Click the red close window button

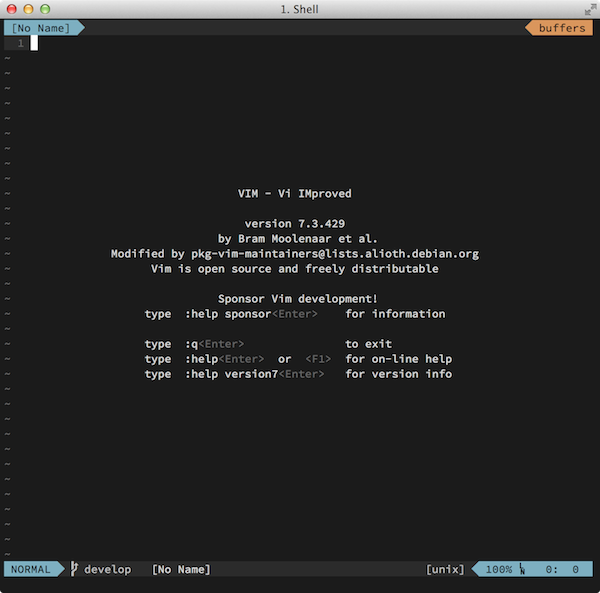(12, 9)
